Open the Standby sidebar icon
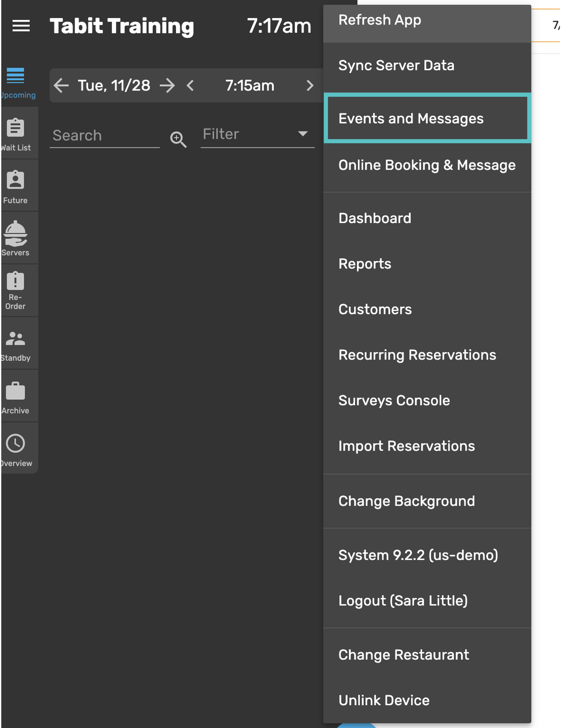Image resolution: width=561 pixels, height=728 pixels. [x=15, y=339]
